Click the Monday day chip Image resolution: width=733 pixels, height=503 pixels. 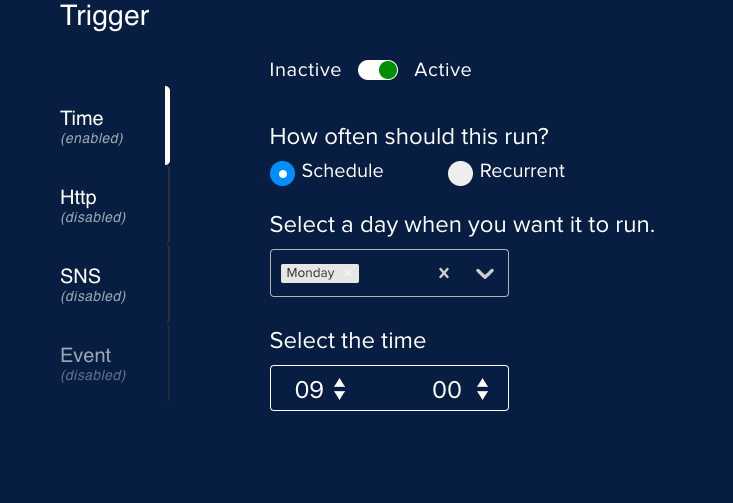[x=310, y=273]
